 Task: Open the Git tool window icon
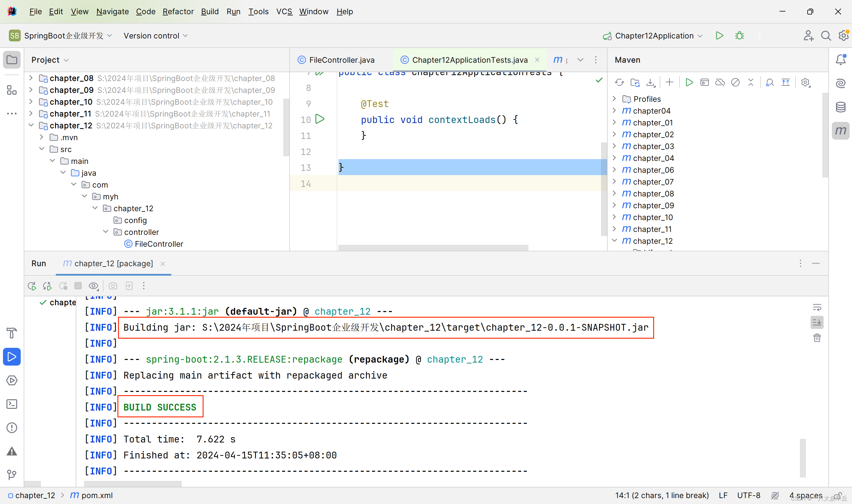tap(12, 474)
